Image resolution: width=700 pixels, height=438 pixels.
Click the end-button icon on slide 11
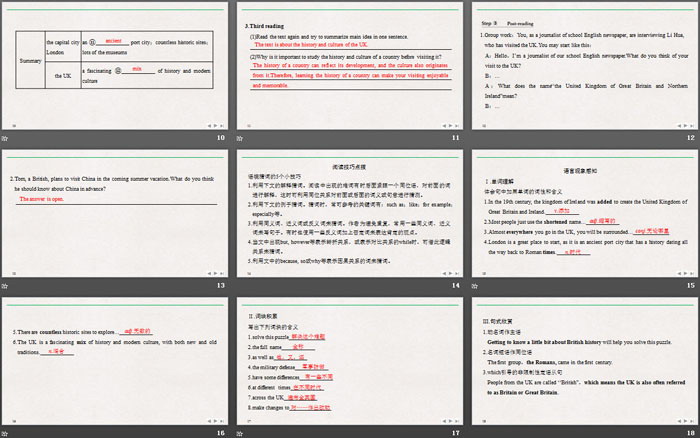pyautogui.click(x=457, y=126)
